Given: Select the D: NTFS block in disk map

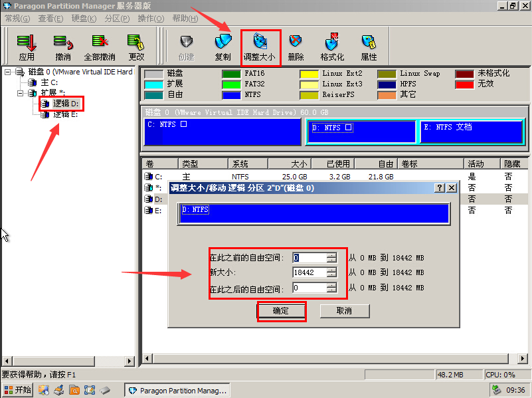Looking at the screenshot, I should [x=362, y=132].
